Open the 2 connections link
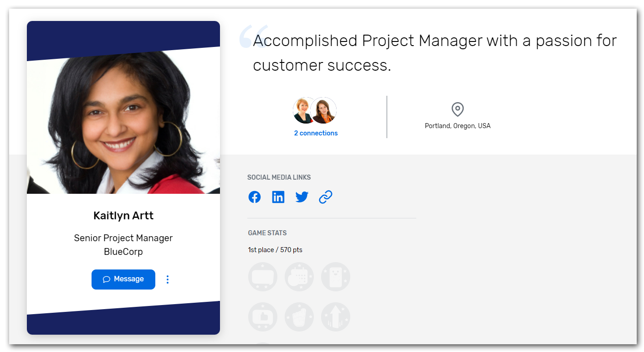The height and width of the screenshot is (352, 644). pyautogui.click(x=316, y=133)
